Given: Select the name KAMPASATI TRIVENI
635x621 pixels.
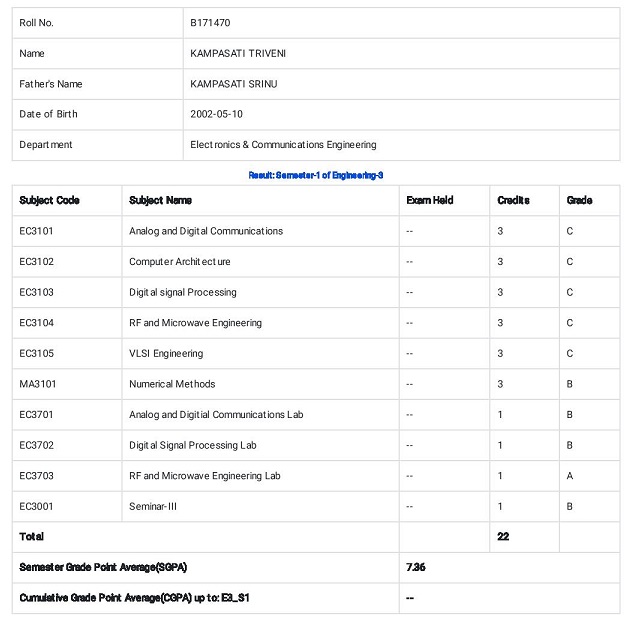Looking at the screenshot, I should pyautogui.click(x=238, y=53).
